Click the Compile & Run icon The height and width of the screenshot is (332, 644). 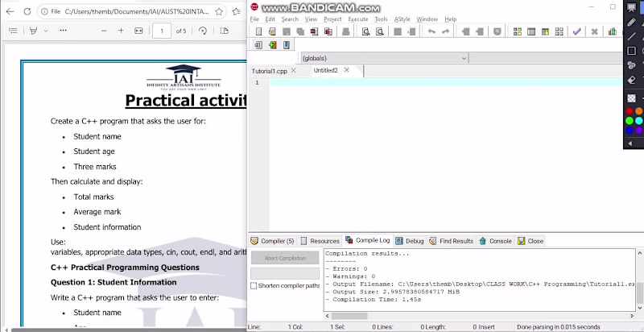click(545, 31)
